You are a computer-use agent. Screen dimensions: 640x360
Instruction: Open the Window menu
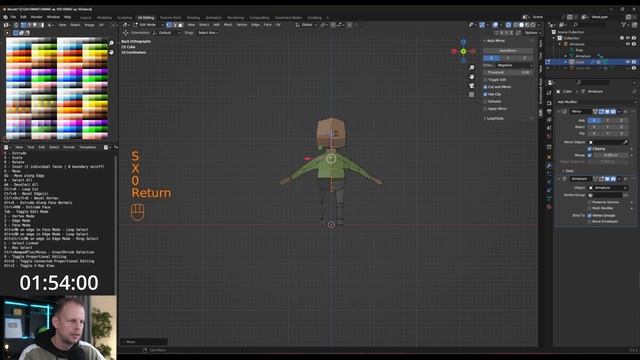point(53,17)
